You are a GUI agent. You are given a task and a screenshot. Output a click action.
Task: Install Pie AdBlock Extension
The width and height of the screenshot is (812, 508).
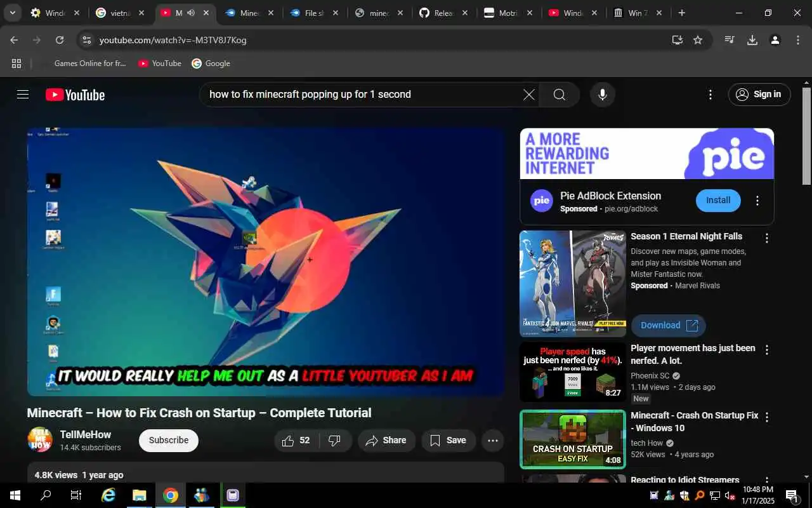point(718,200)
